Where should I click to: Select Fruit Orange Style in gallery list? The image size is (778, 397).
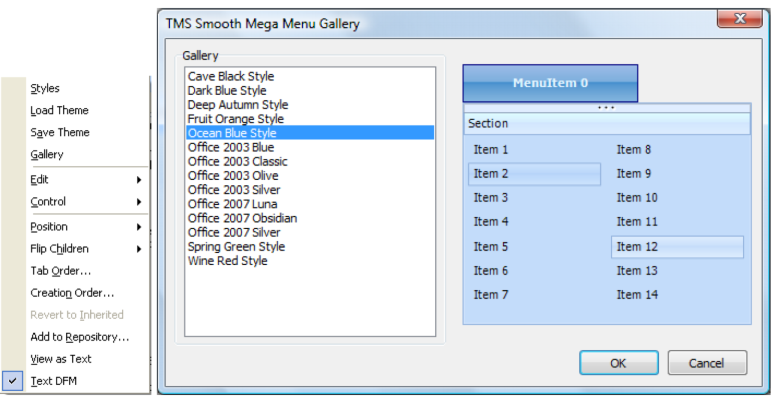coord(310,119)
